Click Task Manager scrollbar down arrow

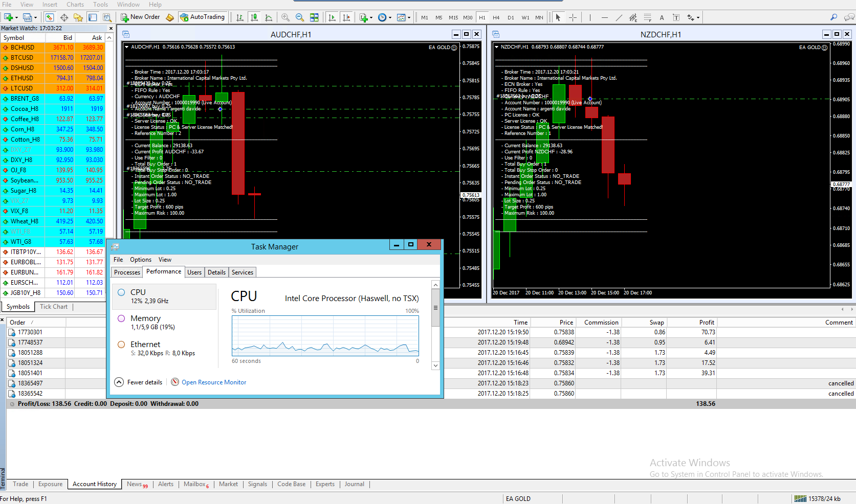[x=436, y=365]
